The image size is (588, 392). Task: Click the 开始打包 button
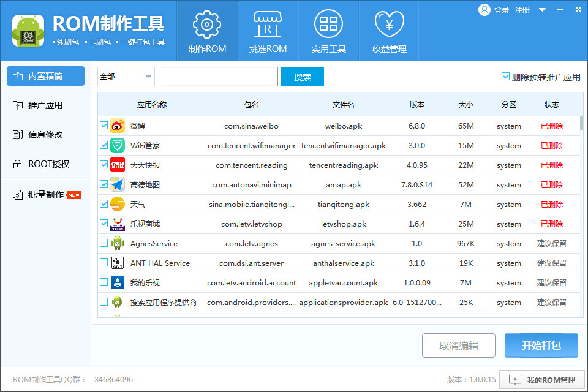point(541,345)
